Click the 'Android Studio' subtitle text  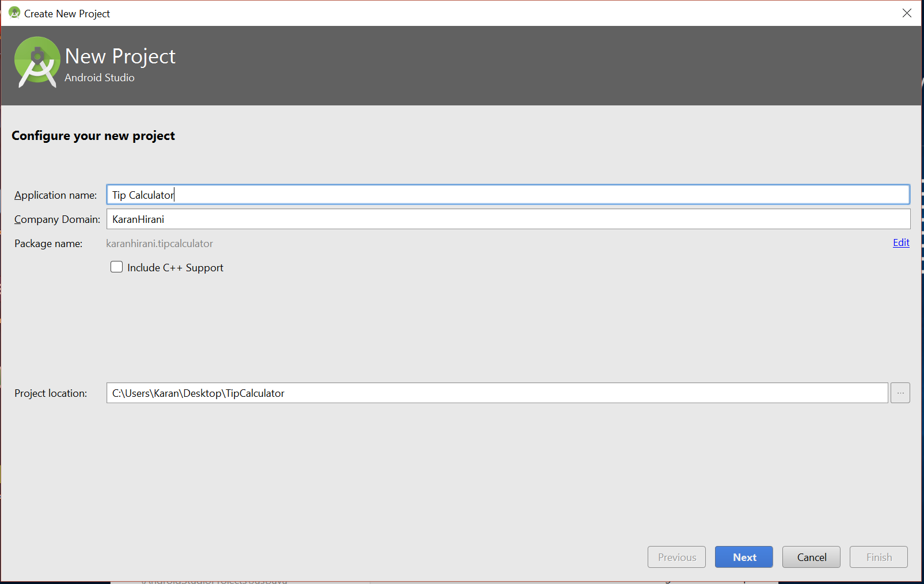tap(100, 78)
